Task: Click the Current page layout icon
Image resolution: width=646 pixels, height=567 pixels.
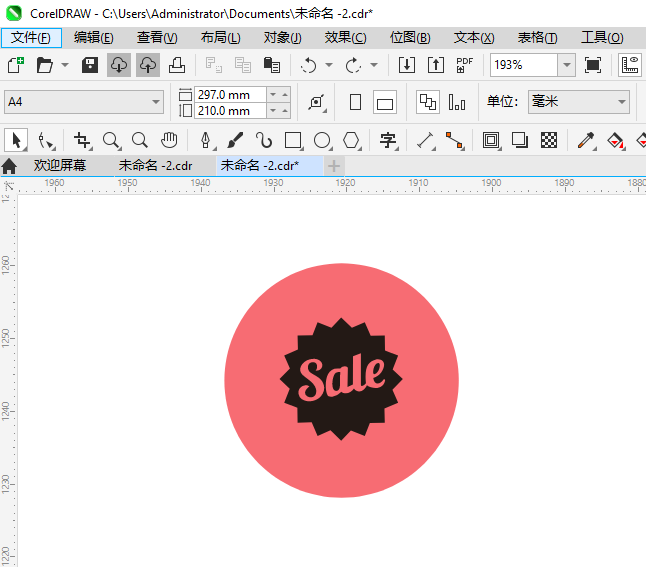Action: tap(457, 102)
